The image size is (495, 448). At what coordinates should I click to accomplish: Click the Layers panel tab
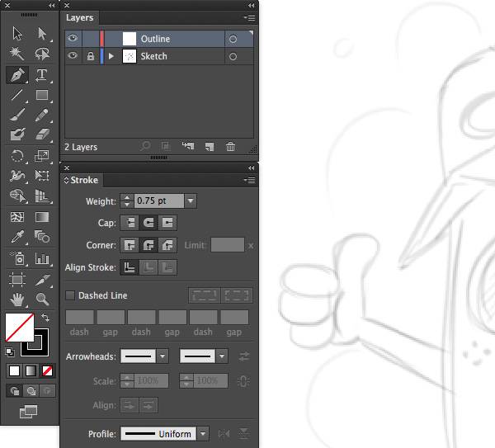(80, 17)
